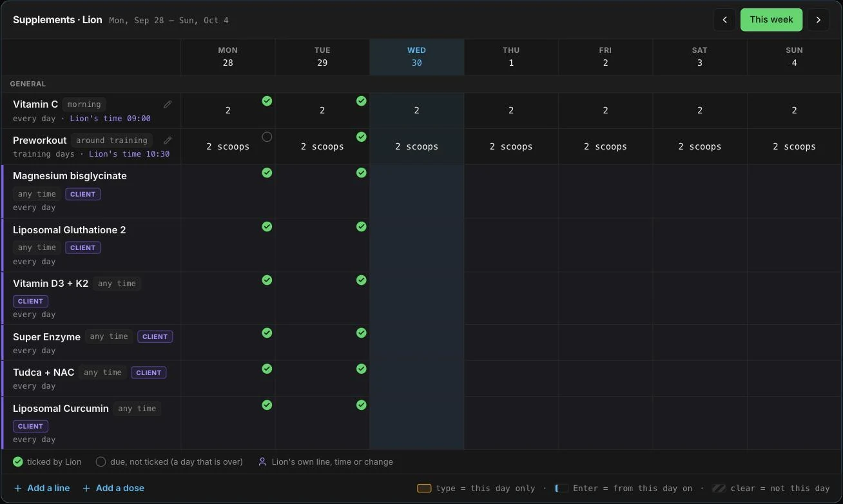843x504 pixels.
Task: Click Lion's time 09:00 on Vitamin C
Action: [x=110, y=119]
